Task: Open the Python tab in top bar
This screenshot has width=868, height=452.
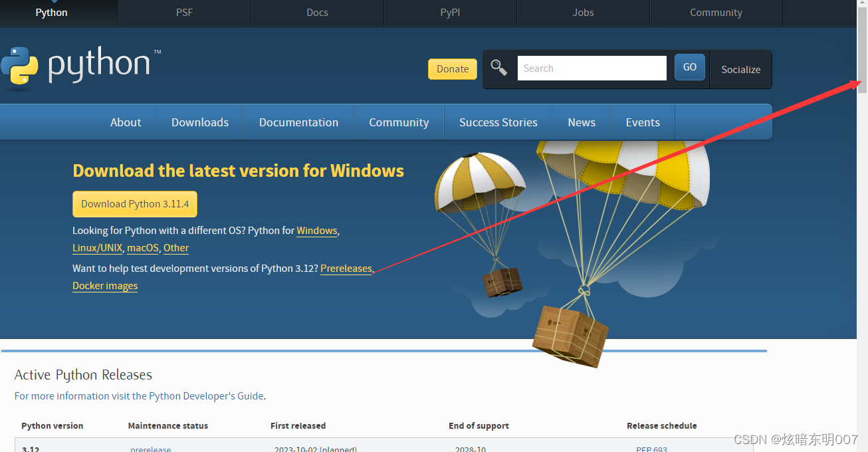Action: pyautogui.click(x=52, y=13)
